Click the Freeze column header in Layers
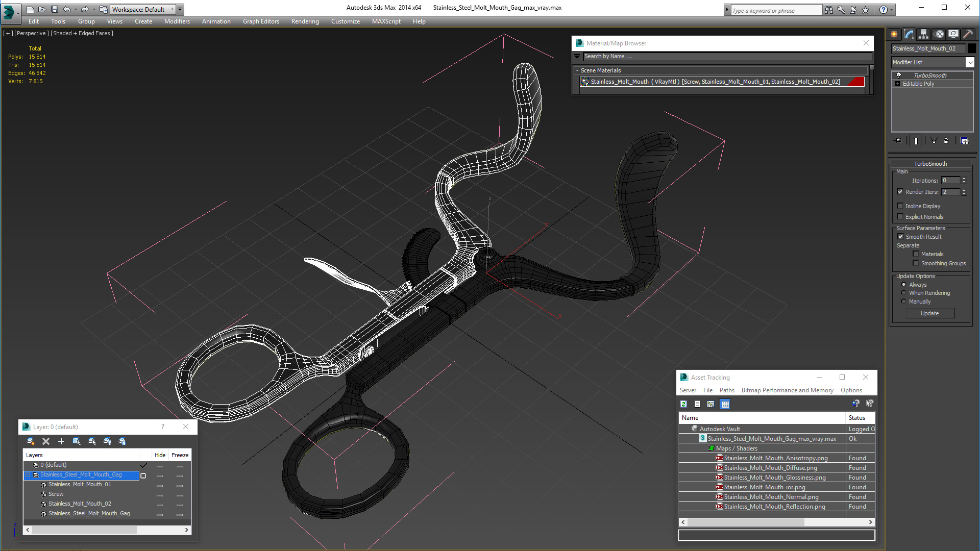The width and height of the screenshot is (980, 551). pos(180,455)
